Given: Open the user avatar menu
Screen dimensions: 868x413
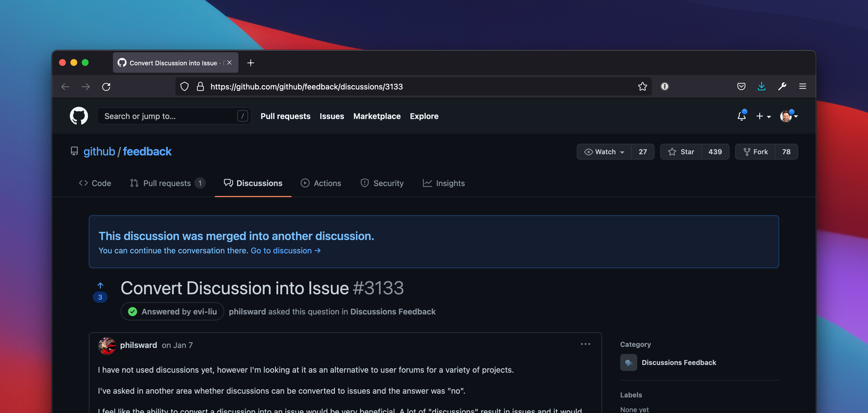Looking at the screenshot, I should 789,116.
